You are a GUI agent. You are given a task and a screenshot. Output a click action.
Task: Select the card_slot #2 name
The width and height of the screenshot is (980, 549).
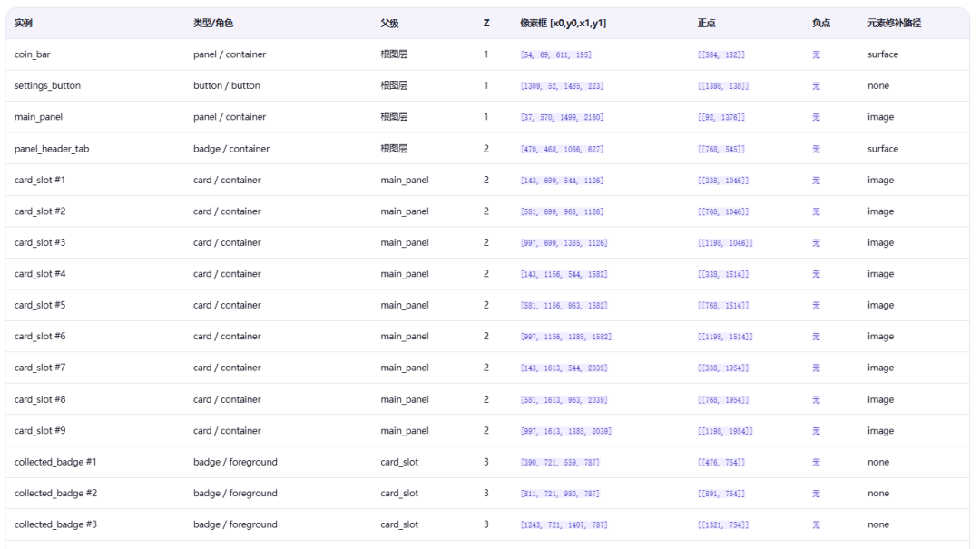(40, 211)
